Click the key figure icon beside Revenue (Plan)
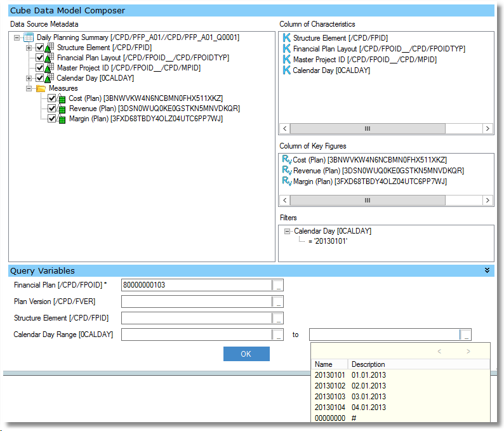504x431 pixels. pyautogui.click(x=287, y=170)
